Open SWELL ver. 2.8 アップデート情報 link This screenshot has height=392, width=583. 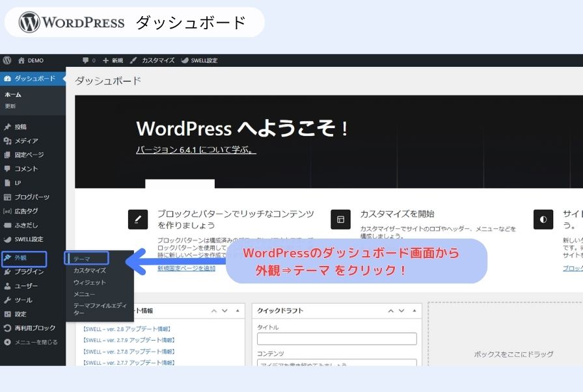click(x=126, y=329)
